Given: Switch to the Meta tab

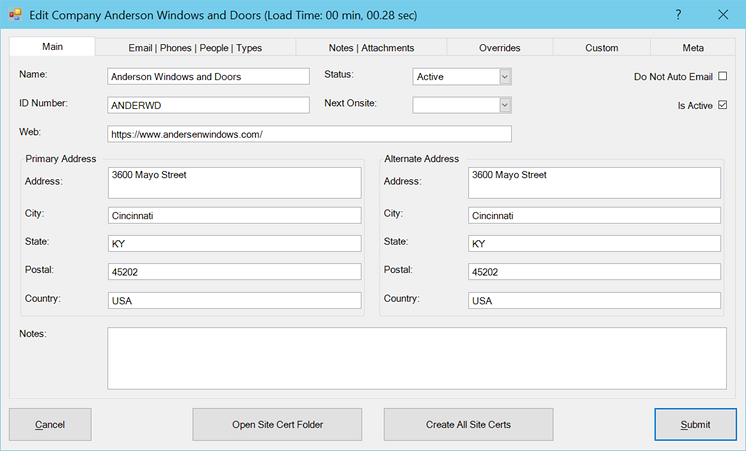Looking at the screenshot, I should tap(693, 48).
